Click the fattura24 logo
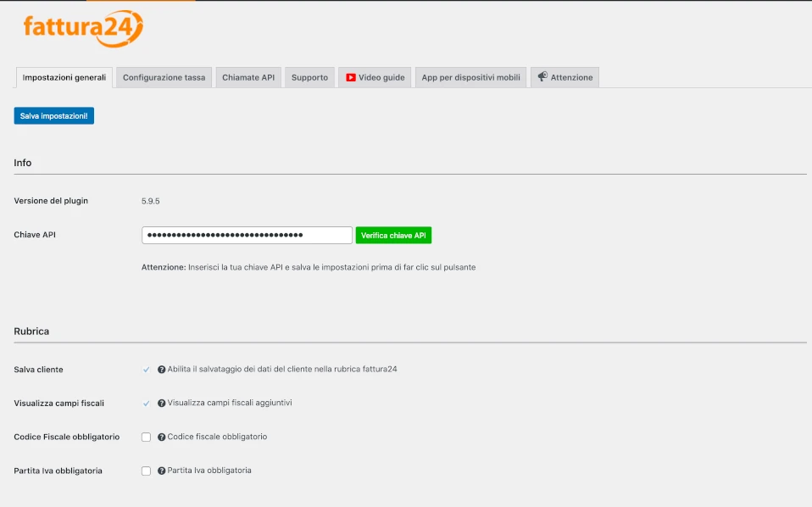Screen dimensions: 812x507 [83, 29]
